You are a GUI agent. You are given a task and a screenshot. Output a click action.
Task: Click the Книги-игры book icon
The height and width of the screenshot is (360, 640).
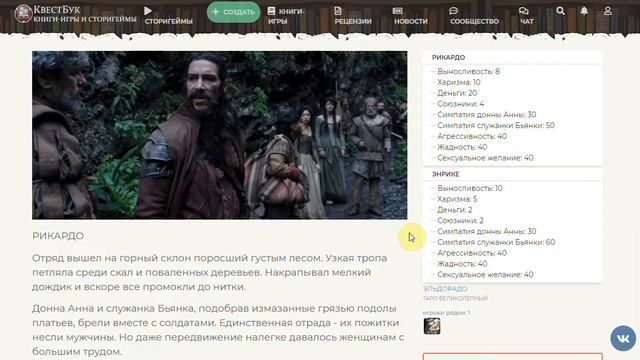[x=271, y=11]
